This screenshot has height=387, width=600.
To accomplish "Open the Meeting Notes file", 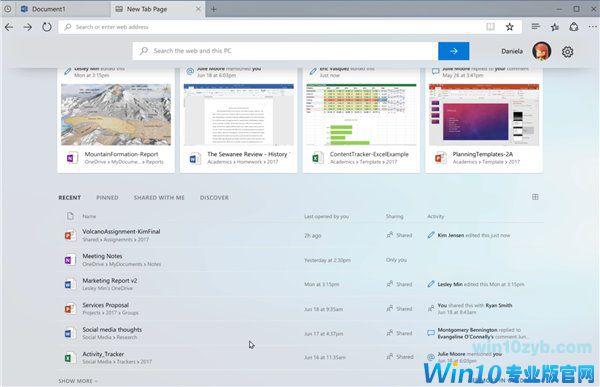I will [102, 256].
